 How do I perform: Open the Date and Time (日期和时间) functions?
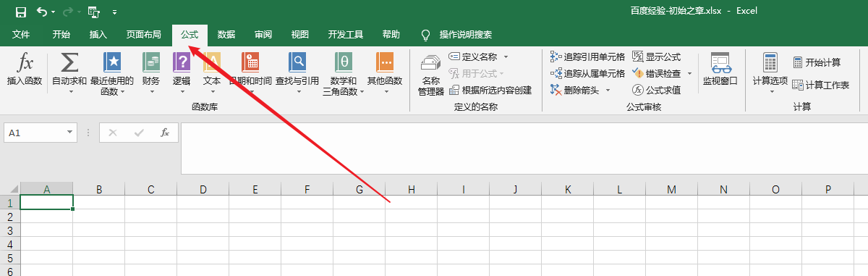pos(250,74)
